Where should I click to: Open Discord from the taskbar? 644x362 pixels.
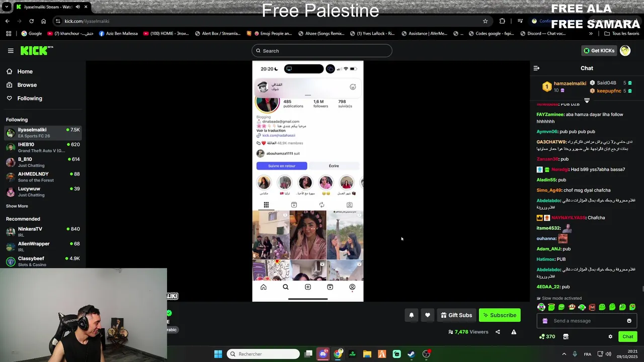click(323, 354)
